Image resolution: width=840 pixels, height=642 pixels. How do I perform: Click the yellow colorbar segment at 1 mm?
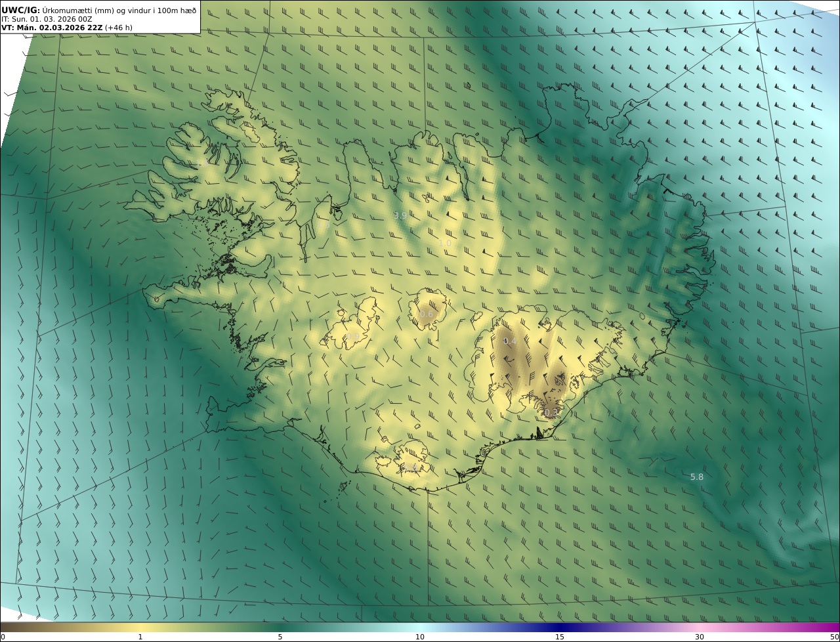coord(140,627)
